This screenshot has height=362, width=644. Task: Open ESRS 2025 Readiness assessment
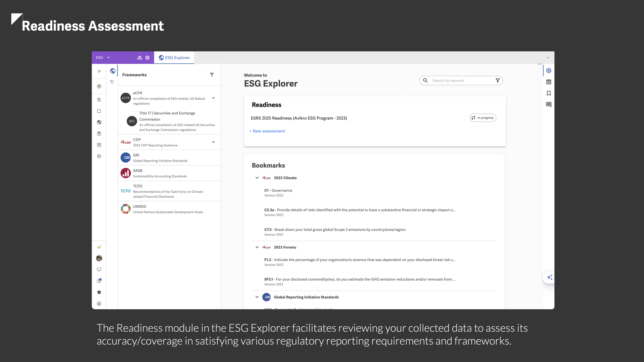click(x=299, y=118)
